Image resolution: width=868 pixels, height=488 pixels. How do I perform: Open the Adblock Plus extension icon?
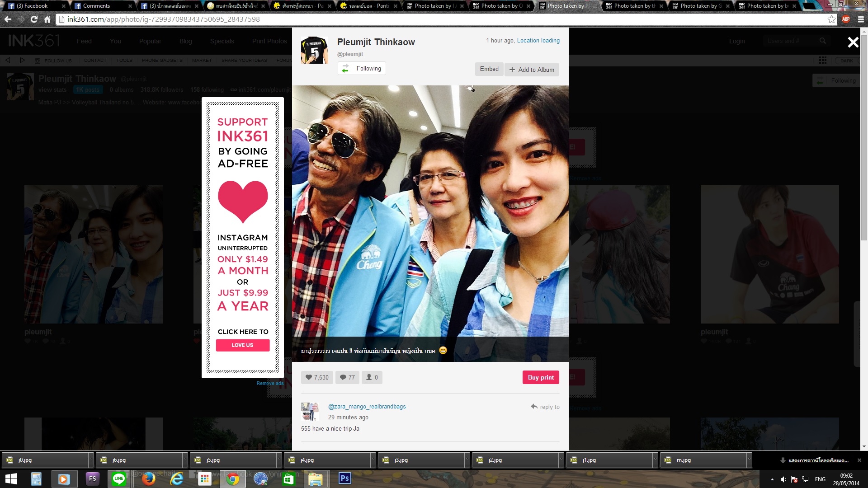point(846,19)
